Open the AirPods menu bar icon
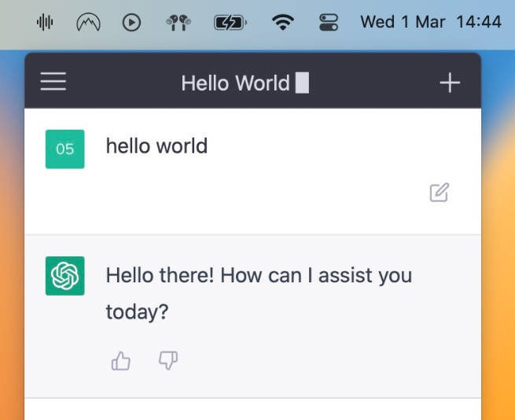Screen dimensions: 515x420 coord(178,23)
